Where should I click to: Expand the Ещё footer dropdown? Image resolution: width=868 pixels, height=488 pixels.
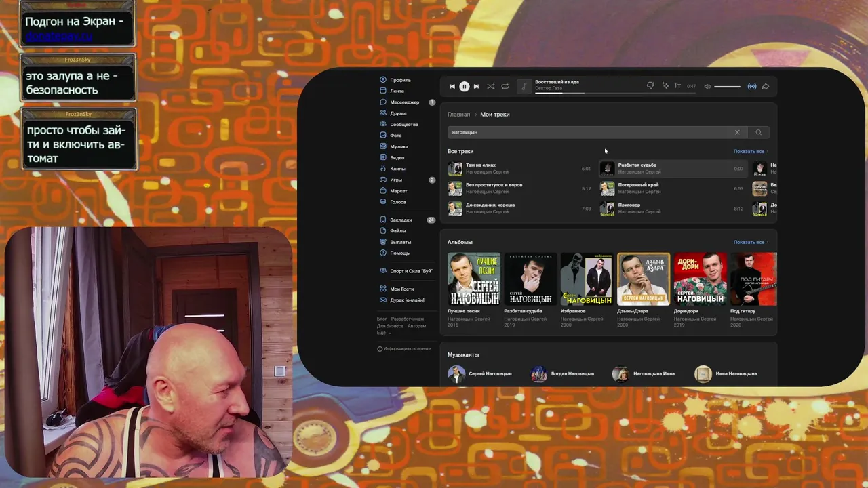[384, 333]
